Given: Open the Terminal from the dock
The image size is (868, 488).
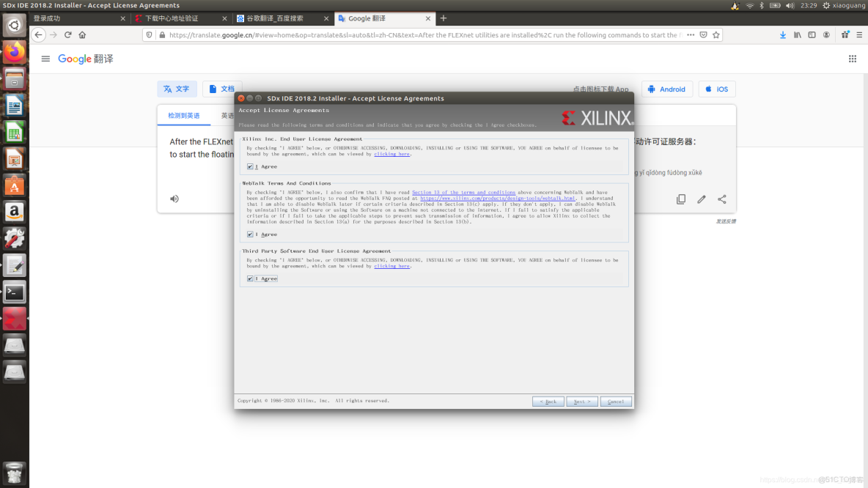Looking at the screenshot, I should pos(15,292).
